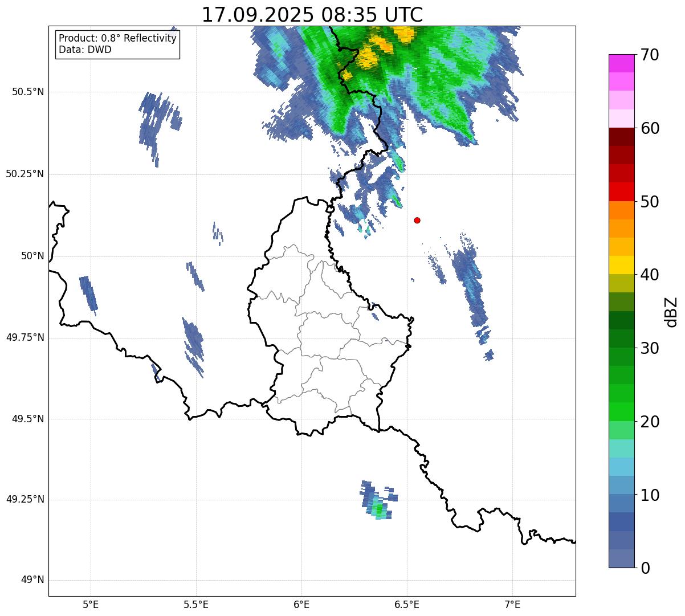Click the 6°E longitude label
Image resolution: width=685 pixels, height=616 pixels.
point(301,604)
